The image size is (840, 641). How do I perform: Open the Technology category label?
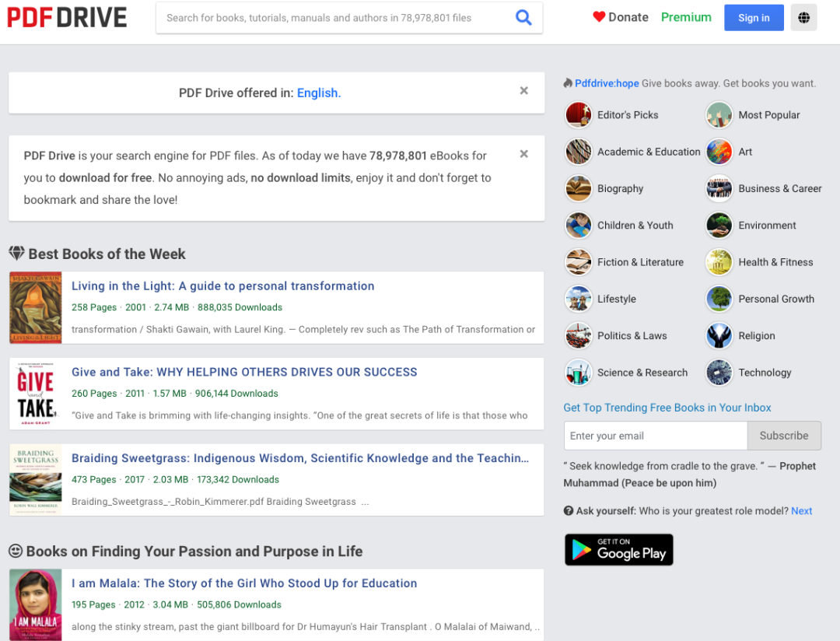[x=765, y=373]
